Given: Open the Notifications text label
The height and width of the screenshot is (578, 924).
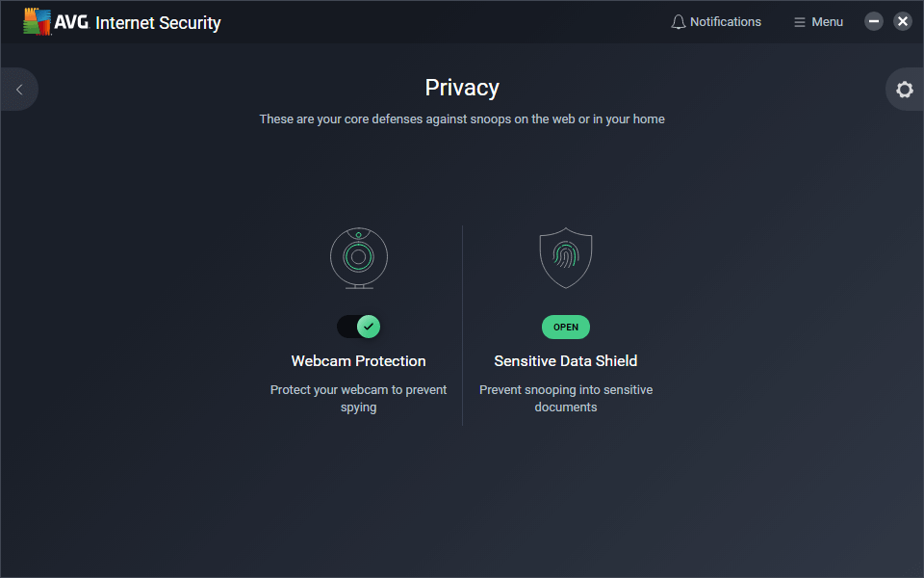Looking at the screenshot, I should click(x=725, y=22).
